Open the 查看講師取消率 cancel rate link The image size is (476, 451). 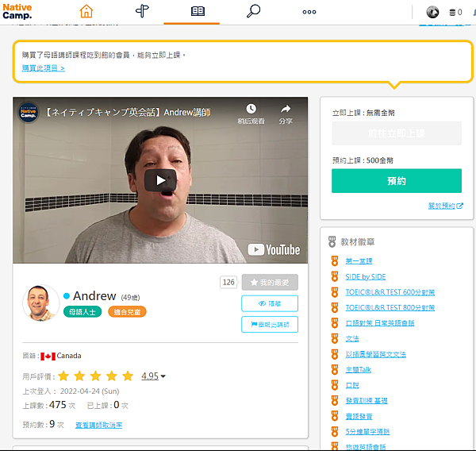[98, 425]
